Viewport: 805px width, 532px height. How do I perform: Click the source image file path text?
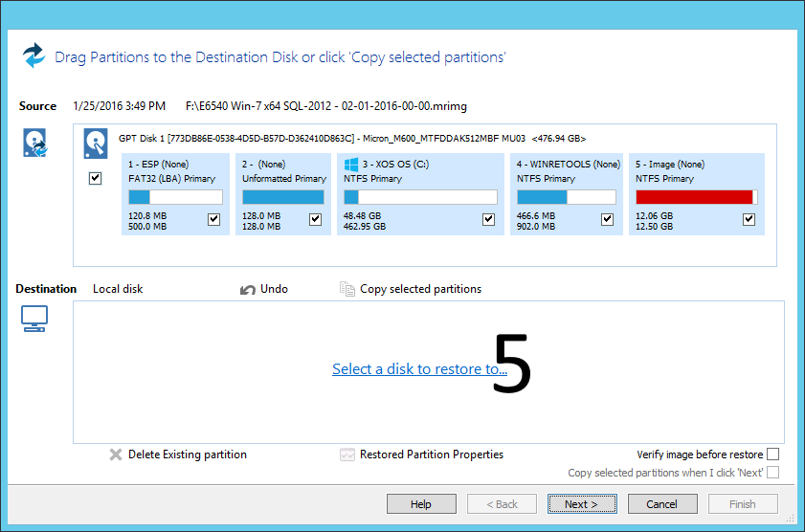click(326, 106)
